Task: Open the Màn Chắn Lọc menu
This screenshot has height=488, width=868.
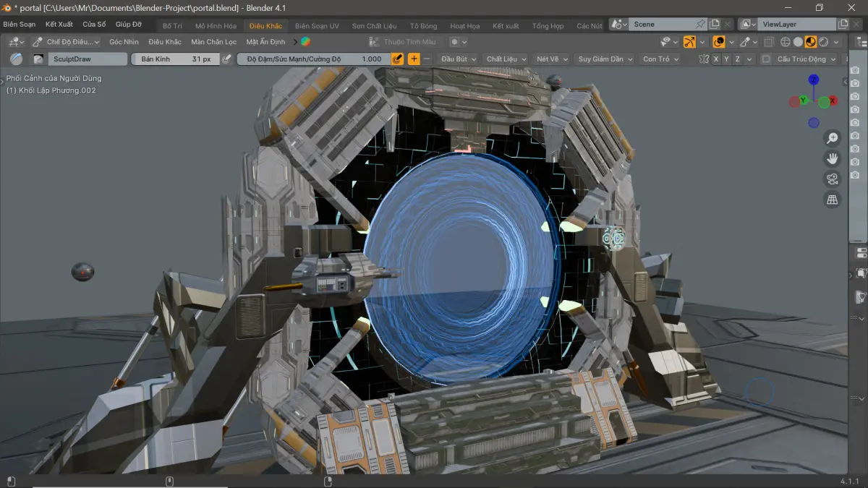Action: coord(214,42)
